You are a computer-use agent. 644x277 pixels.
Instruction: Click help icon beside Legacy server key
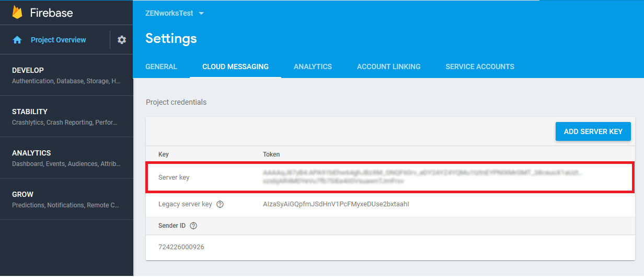pos(220,204)
